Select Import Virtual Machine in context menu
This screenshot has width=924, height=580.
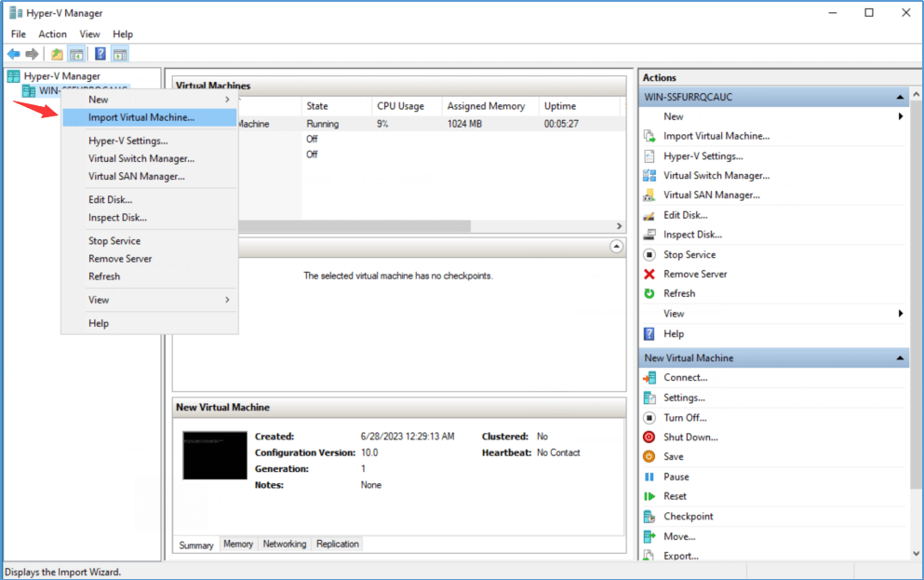[x=141, y=117]
